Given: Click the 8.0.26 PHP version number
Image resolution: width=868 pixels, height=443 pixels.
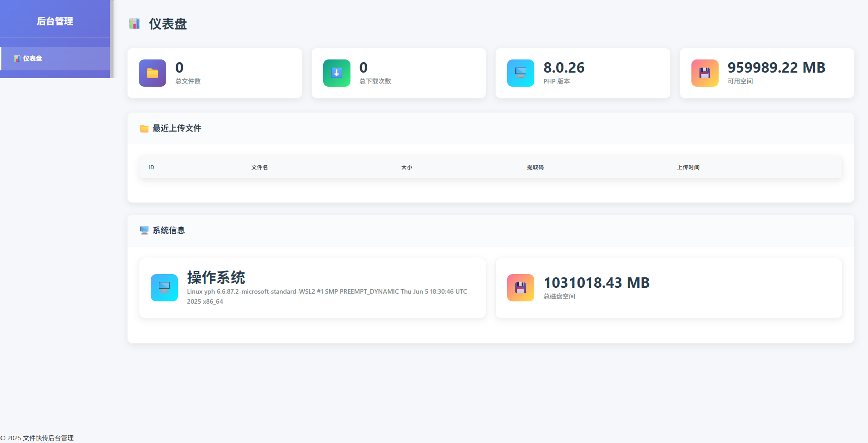Looking at the screenshot, I should coord(564,68).
